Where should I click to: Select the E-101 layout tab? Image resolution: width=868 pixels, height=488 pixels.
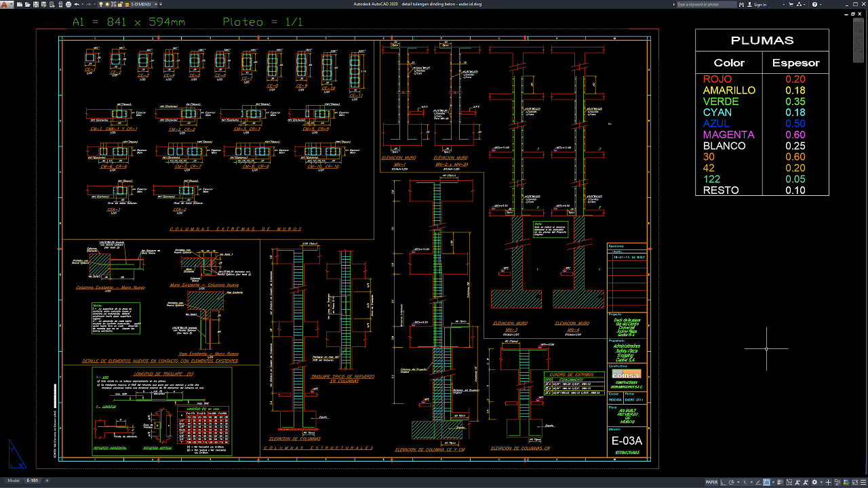(x=32, y=482)
